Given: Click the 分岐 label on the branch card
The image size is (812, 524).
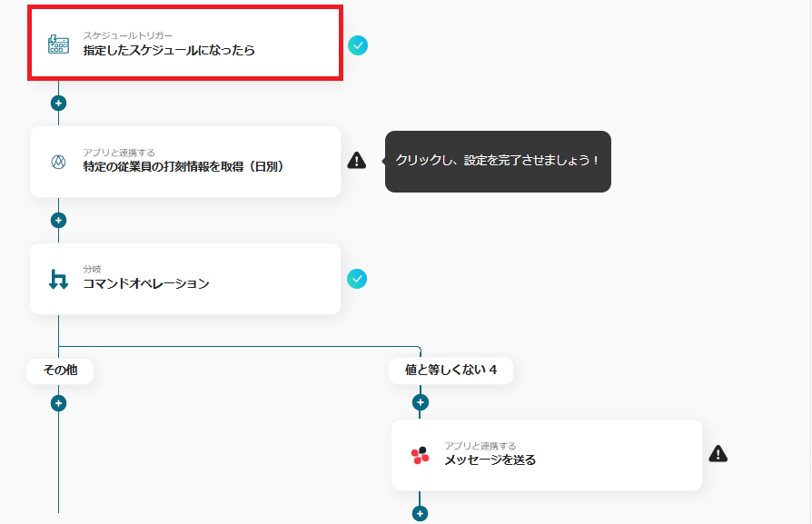Looking at the screenshot, I should 92,269.
